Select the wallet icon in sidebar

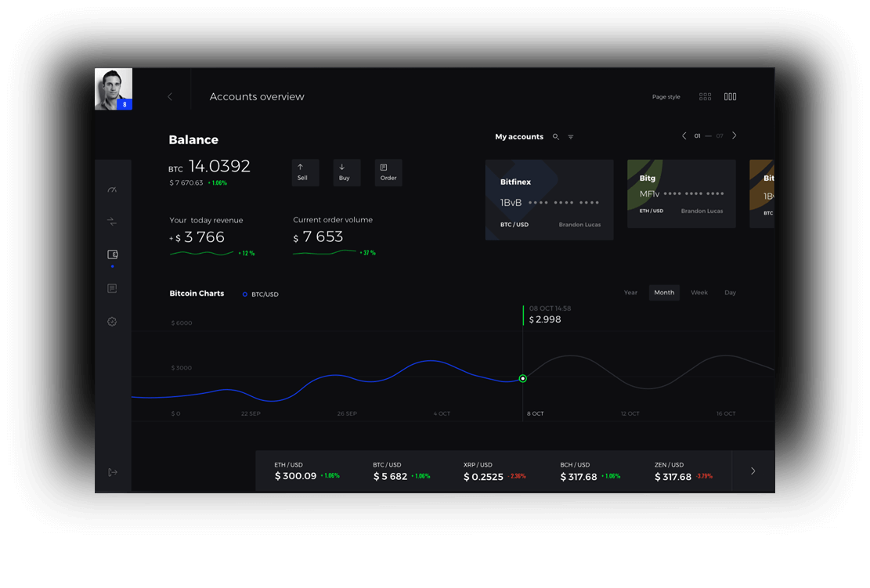tap(112, 254)
